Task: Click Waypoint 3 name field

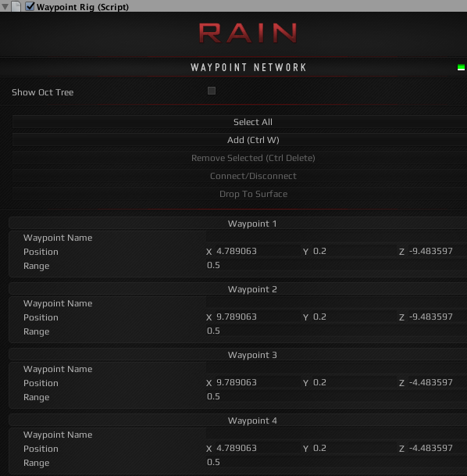Action: [337, 369]
